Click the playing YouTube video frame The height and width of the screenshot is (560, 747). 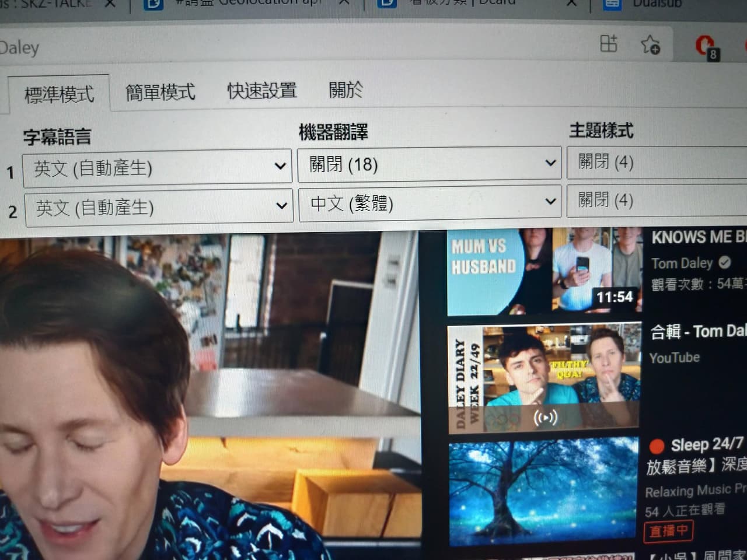pyautogui.click(x=210, y=397)
